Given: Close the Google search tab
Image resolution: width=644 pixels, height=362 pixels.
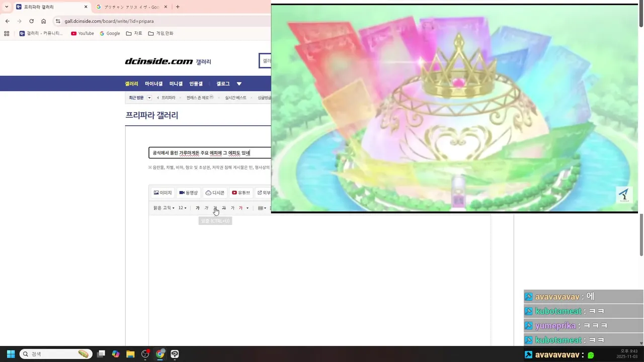Looking at the screenshot, I should tap(166, 7).
